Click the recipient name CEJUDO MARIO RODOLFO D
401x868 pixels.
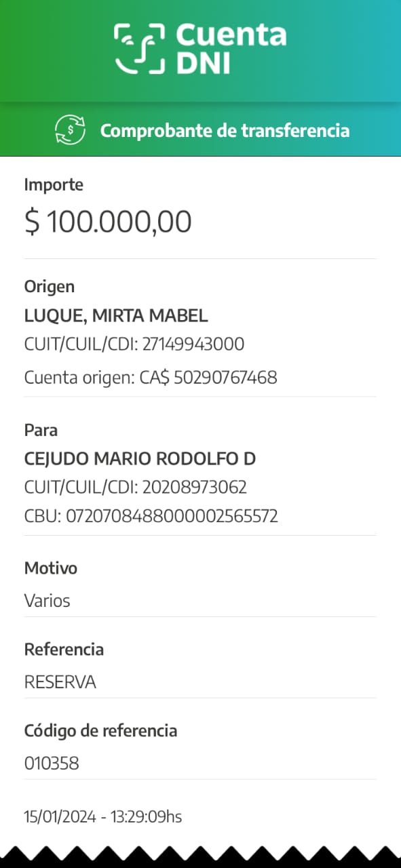click(x=140, y=459)
